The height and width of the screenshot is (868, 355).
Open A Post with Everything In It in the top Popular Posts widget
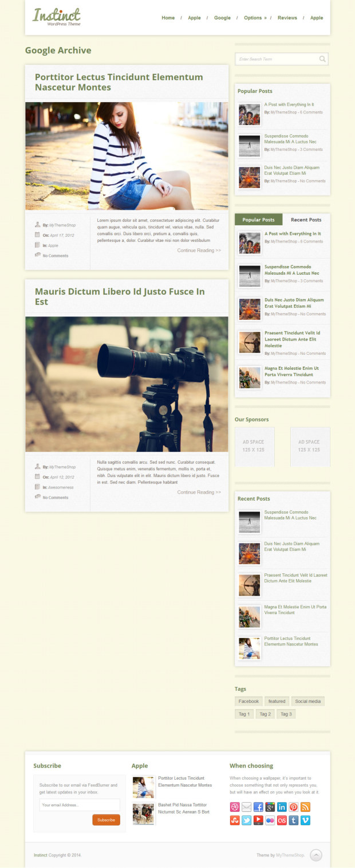pos(289,105)
